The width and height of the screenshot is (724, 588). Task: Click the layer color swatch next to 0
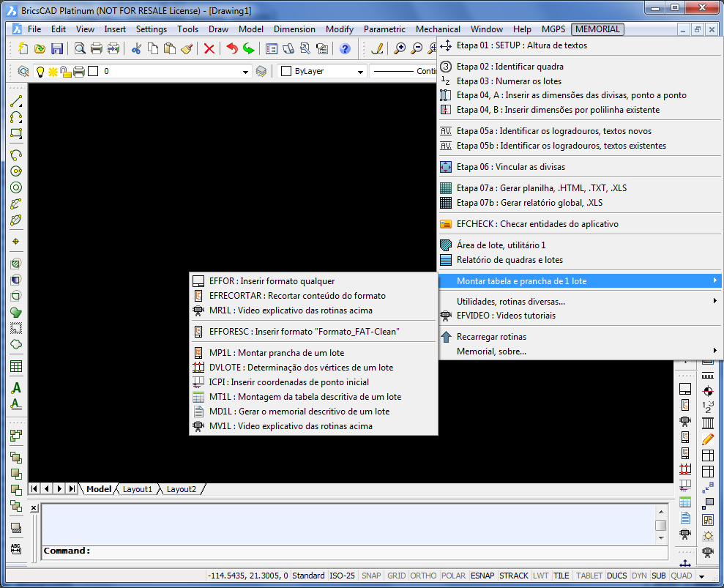[x=93, y=72]
